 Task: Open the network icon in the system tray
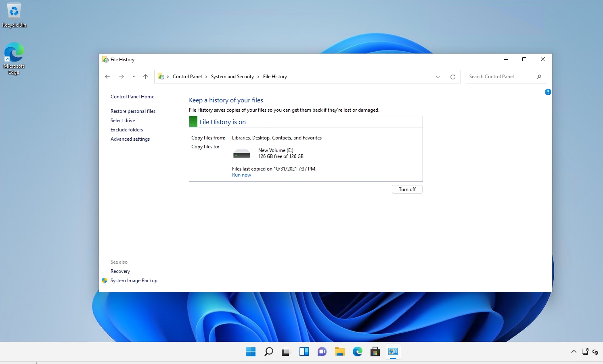[x=585, y=352]
